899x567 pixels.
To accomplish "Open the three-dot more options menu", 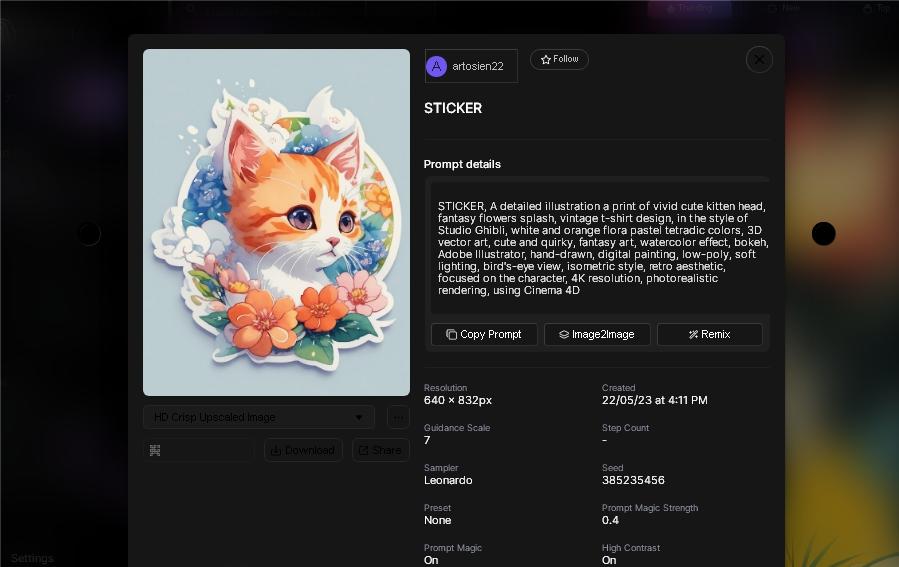I will point(398,417).
